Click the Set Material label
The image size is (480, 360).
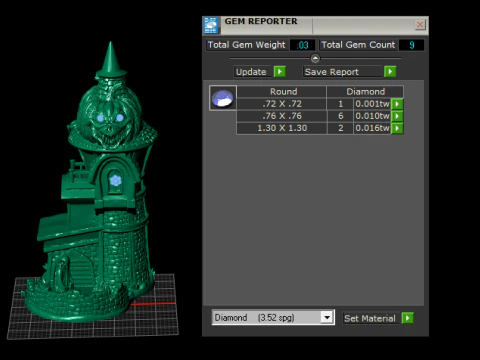tap(370, 318)
